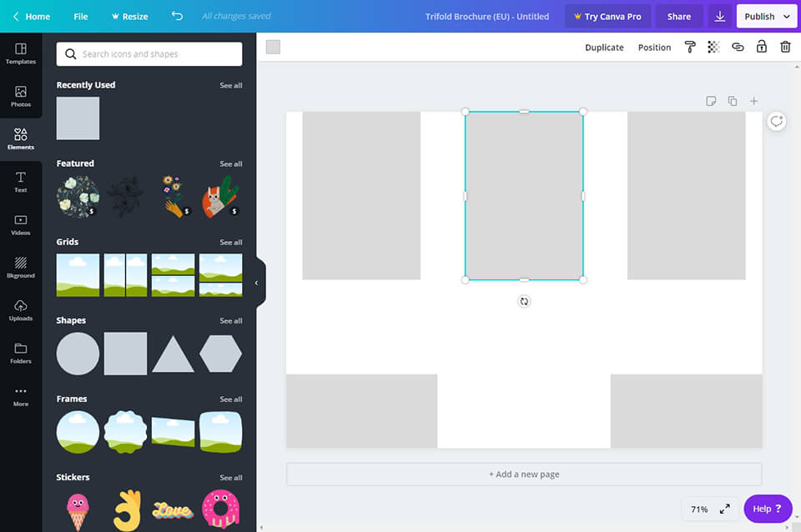This screenshot has width=801, height=532.
Task: Open the page notes icon above the canvas
Action: (711, 100)
